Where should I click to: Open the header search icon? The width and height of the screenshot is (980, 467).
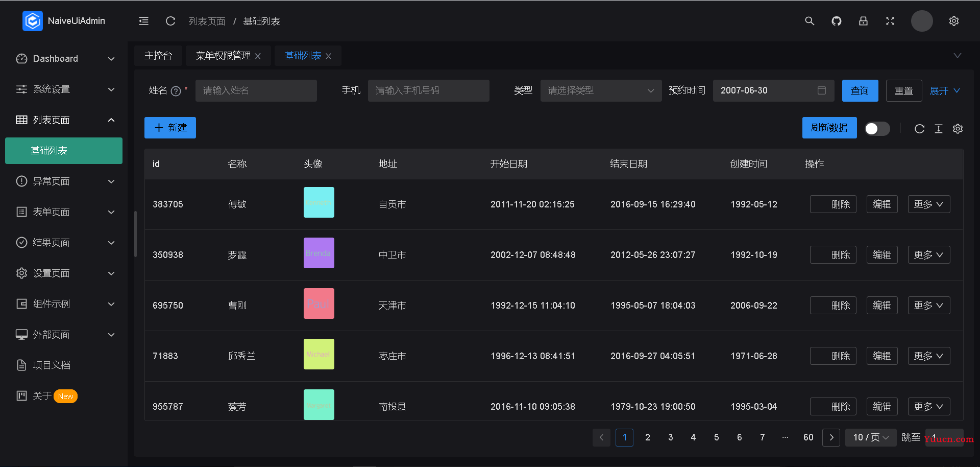tap(810, 21)
